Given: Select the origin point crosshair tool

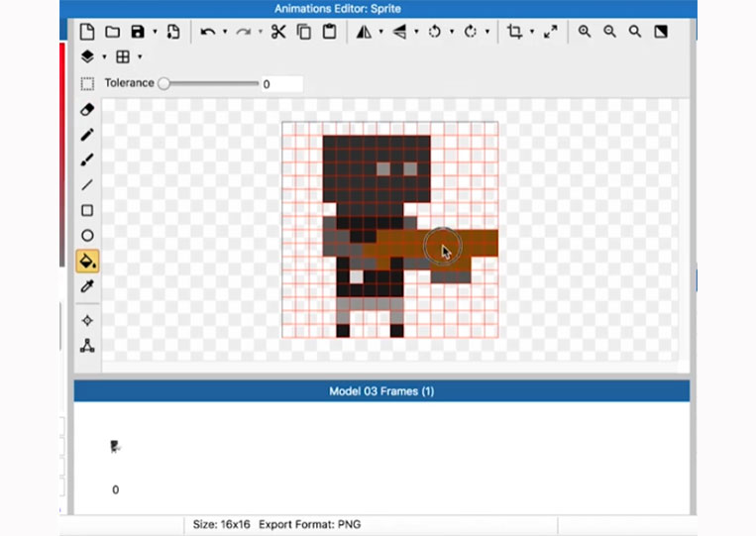Looking at the screenshot, I should pos(87,321).
